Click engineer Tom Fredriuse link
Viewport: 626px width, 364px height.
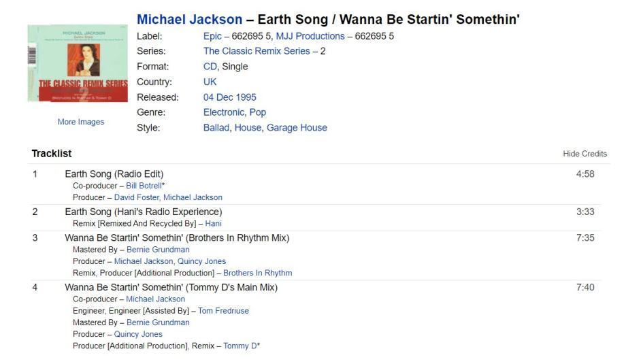223,311
